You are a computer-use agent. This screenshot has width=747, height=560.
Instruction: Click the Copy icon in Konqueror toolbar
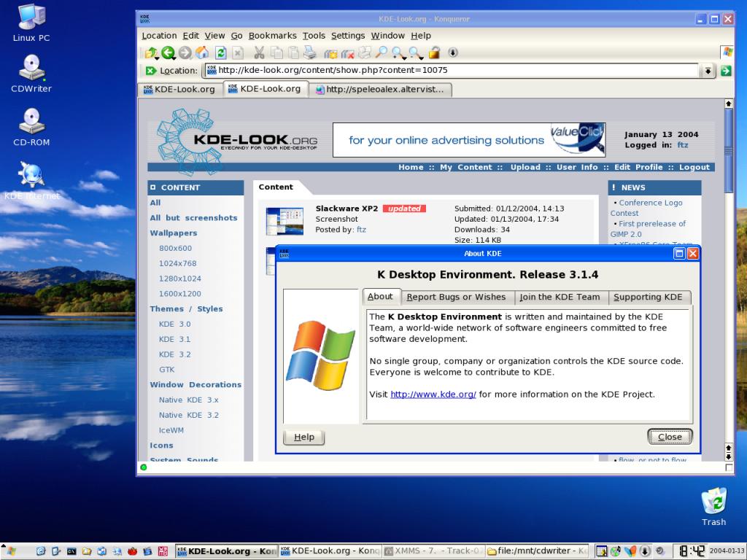(276, 52)
